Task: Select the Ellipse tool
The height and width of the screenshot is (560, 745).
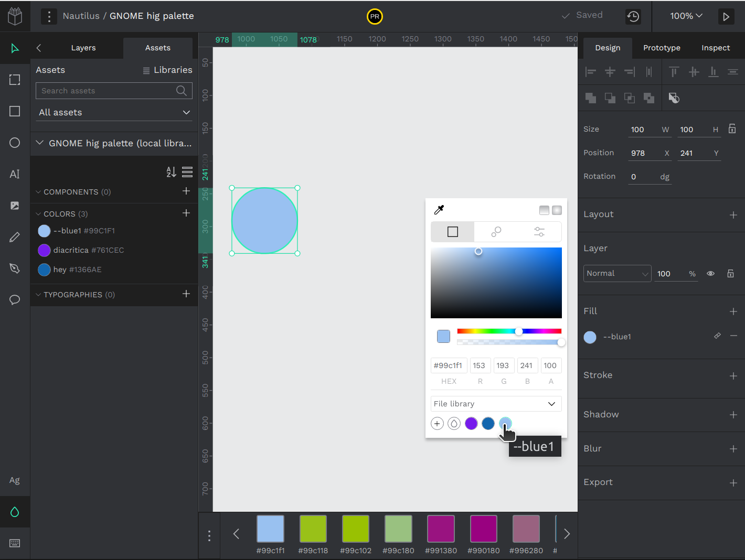Action: 14,142
